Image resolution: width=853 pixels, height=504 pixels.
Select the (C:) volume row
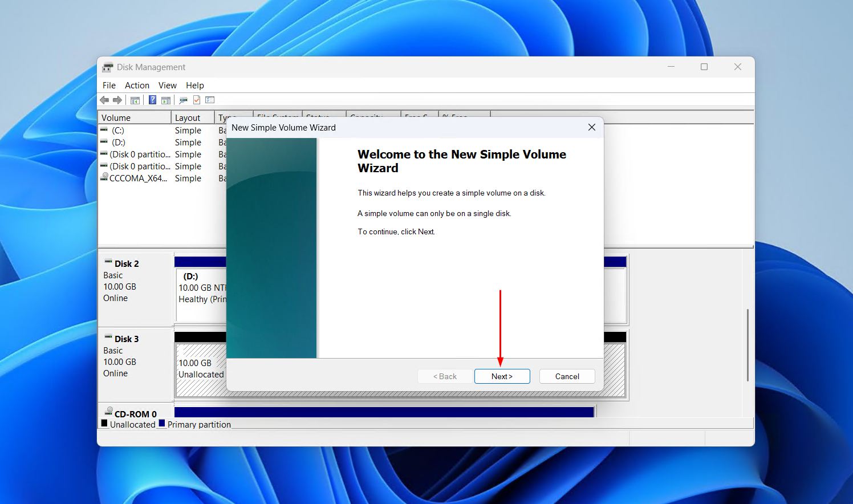163,131
